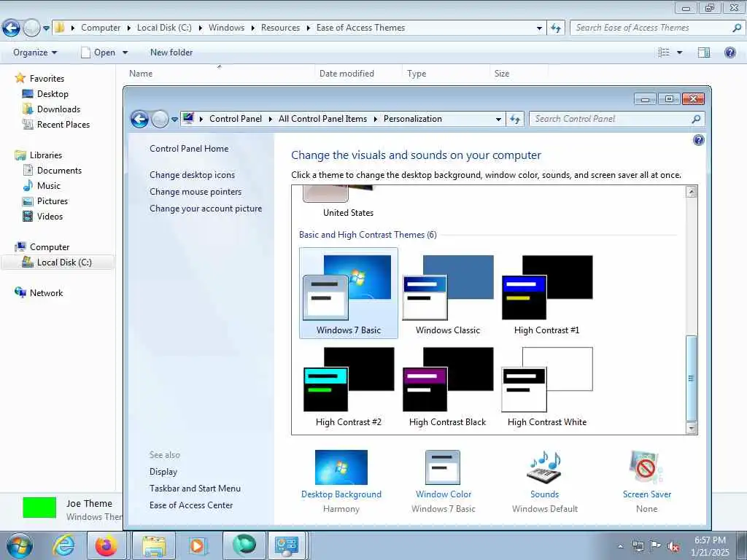Open Display link under See also
747x560 pixels.
click(x=163, y=472)
